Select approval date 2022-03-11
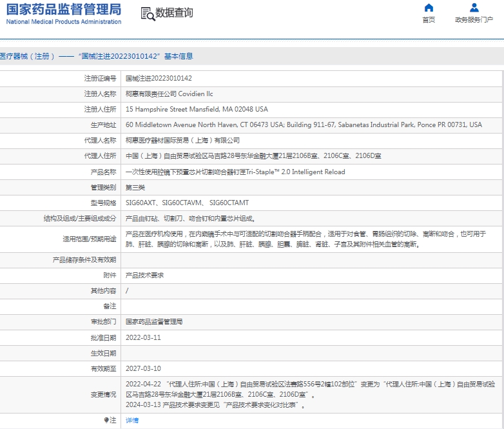504x429 pixels. pyautogui.click(x=143, y=337)
